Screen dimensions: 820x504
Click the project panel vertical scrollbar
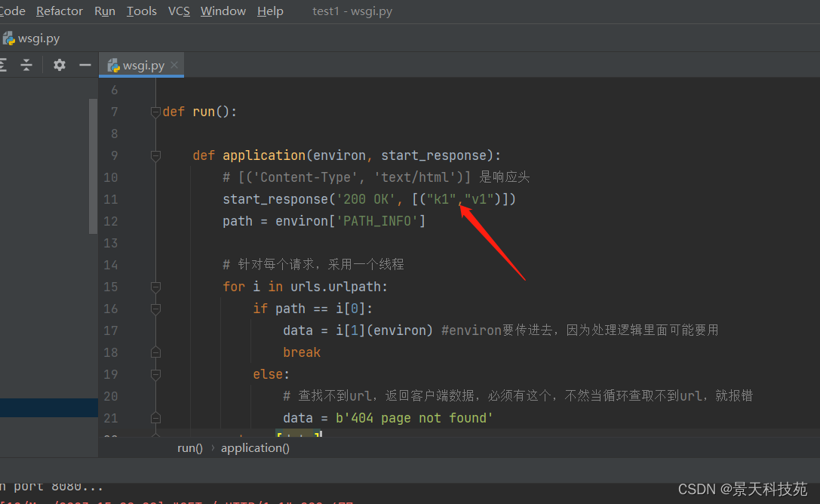coord(93,166)
